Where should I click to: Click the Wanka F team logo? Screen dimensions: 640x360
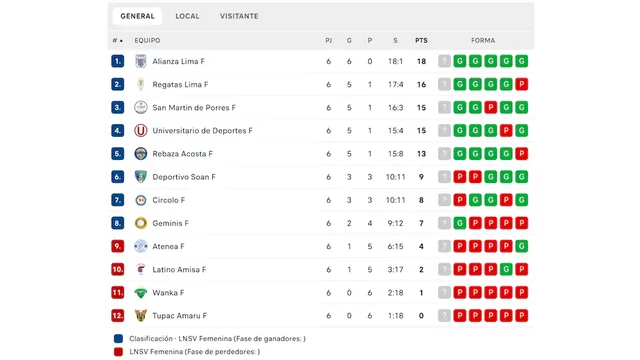(x=140, y=293)
